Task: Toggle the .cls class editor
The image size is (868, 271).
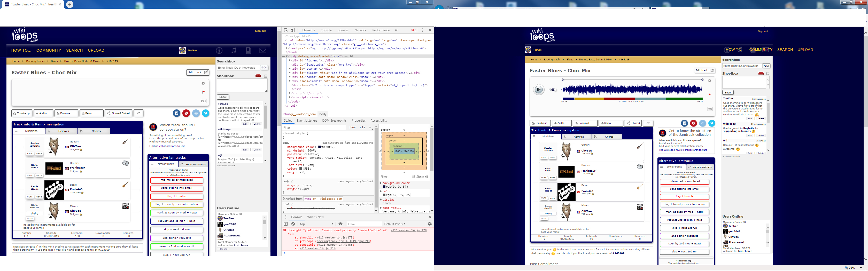Action: coord(362,127)
